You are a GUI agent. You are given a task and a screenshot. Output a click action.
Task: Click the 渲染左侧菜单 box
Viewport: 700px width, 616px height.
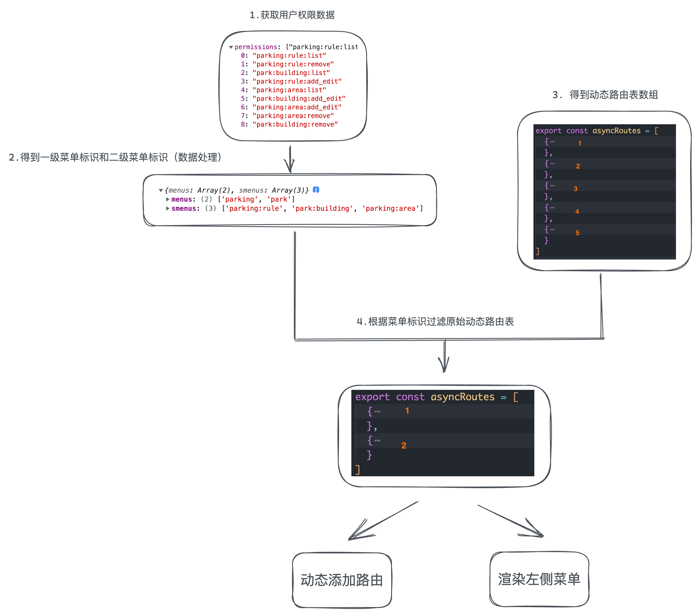(539, 579)
